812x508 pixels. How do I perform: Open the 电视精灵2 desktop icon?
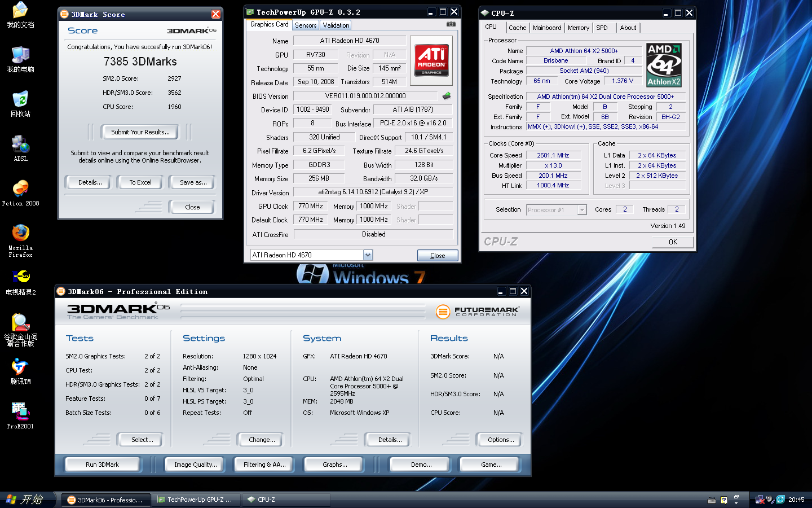[20, 282]
